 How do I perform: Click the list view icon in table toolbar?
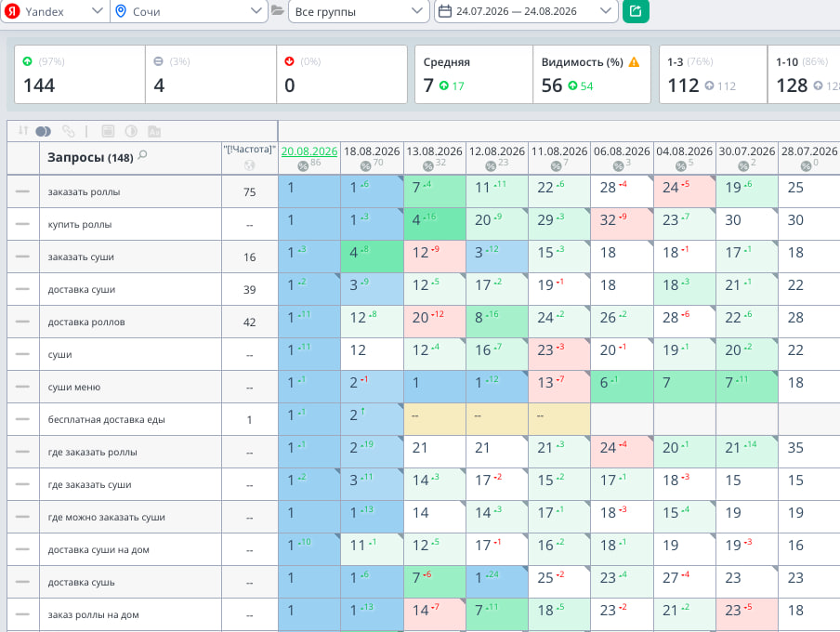point(108,131)
